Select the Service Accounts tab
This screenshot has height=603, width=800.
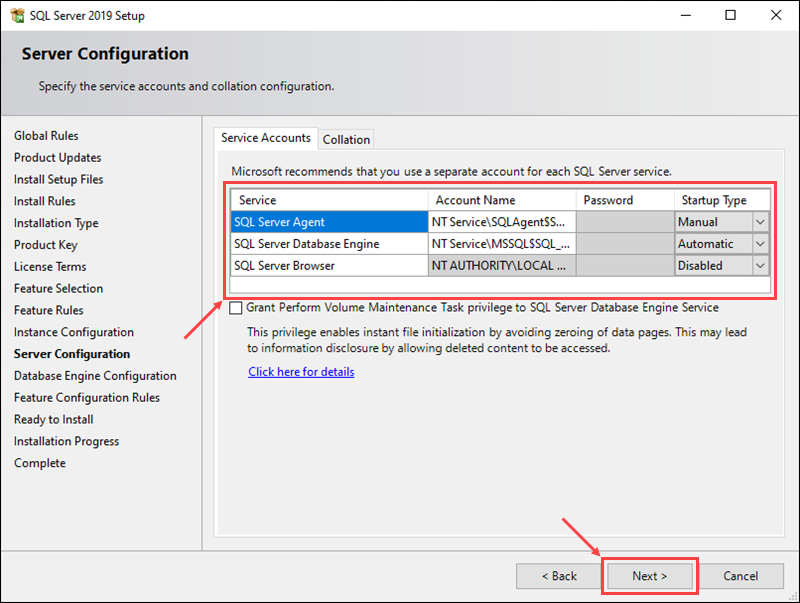pyautogui.click(x=265, y=139)
